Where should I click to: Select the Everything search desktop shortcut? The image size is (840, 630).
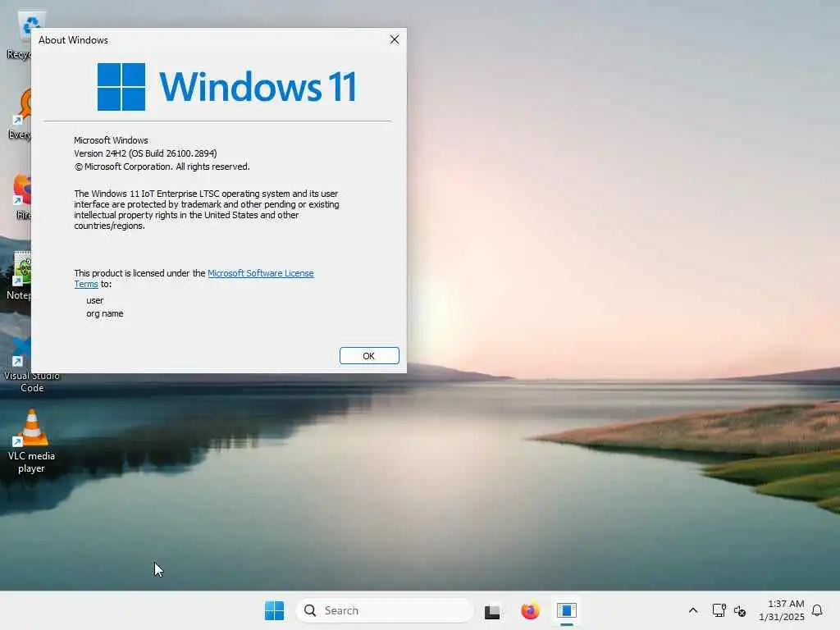[x=21, y=115]
